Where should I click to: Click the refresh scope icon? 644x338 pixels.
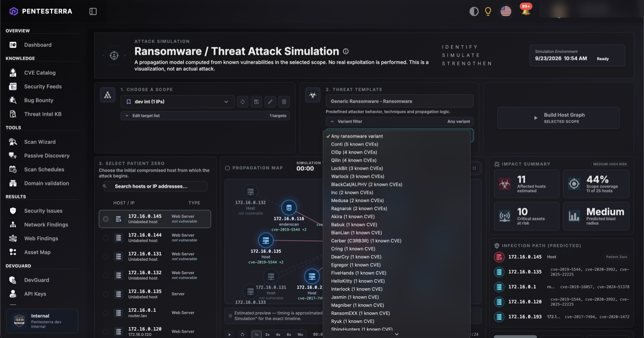243,102
